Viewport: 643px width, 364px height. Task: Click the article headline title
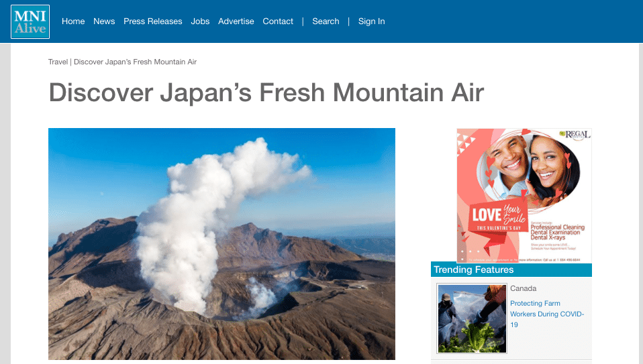[x=266, y=93]
